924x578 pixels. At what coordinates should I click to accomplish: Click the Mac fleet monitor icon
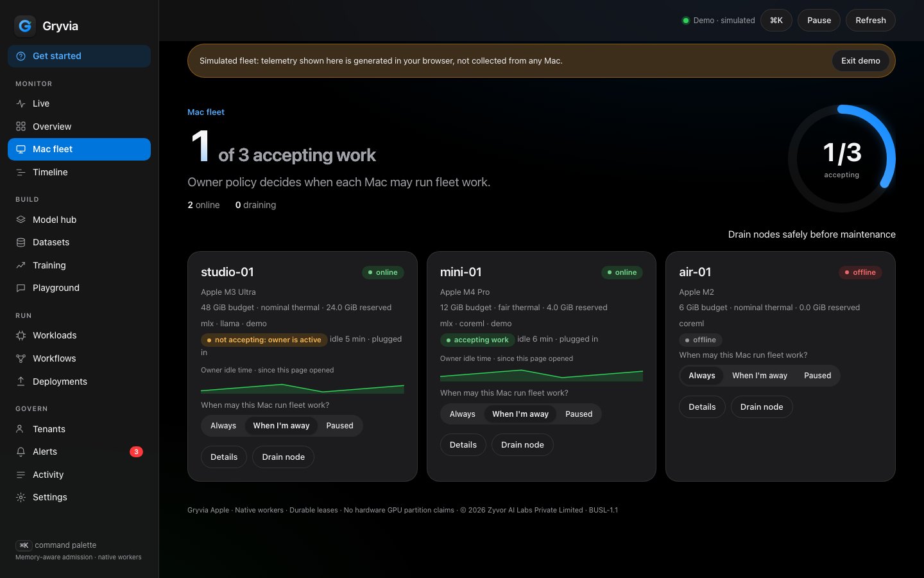coord(21,149)
